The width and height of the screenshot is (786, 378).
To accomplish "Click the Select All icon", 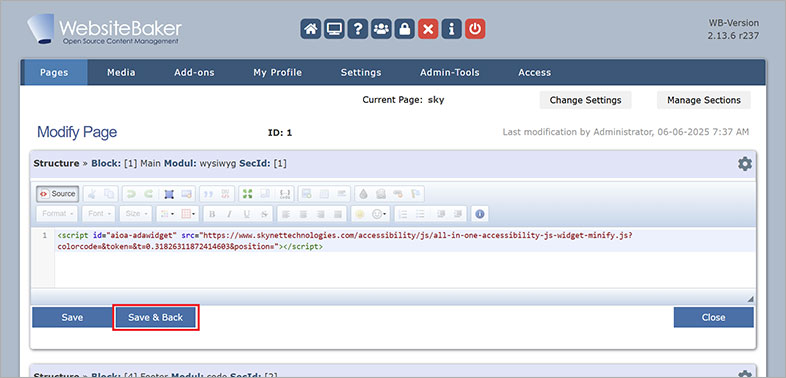I will [169, 194].
